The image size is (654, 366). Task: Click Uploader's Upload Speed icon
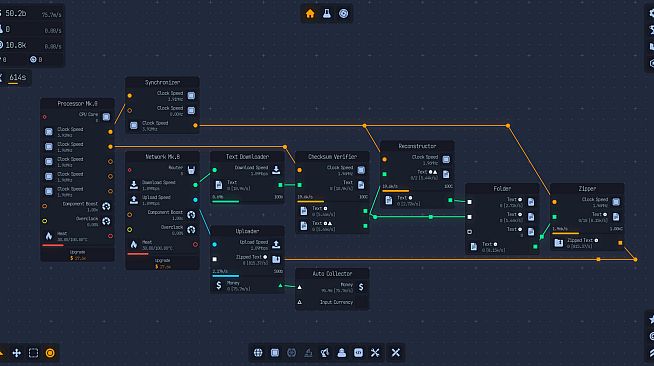[276, 244]
